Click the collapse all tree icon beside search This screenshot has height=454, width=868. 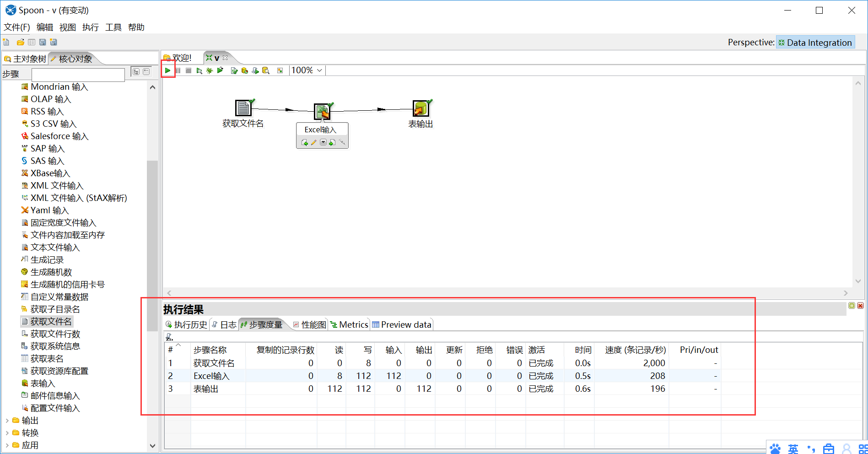(x=146, y=71)
